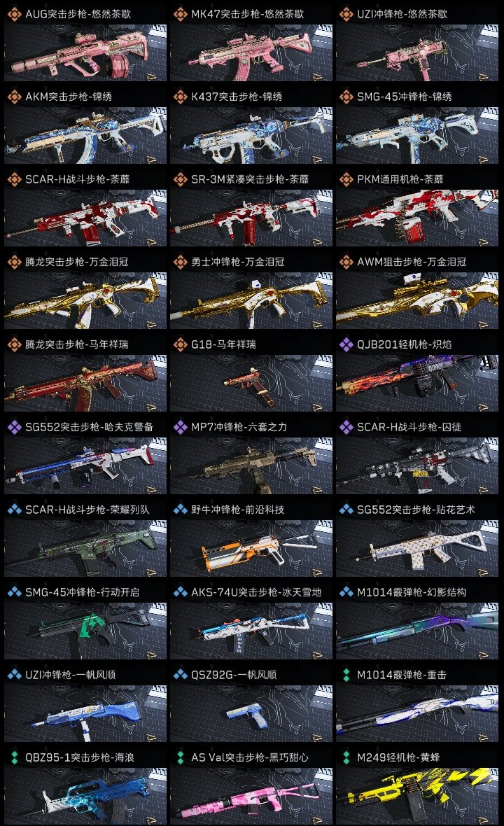Image resolution: width=504 pixels, height=826 pixels.
Task: Select the AWM狙击步枪-万金泪冠 golden sniper
Action: pos(417,301)
